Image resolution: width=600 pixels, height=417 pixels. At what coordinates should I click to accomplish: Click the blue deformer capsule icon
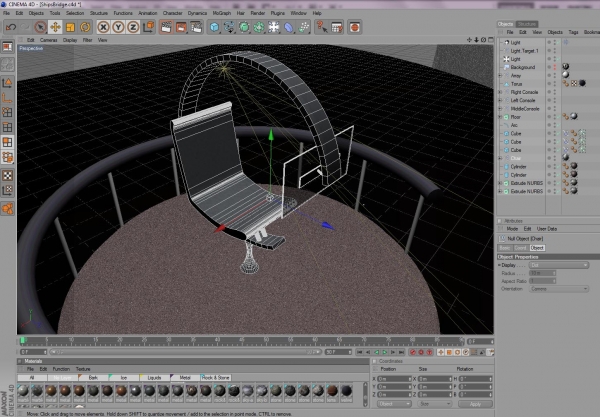(289, 27)
